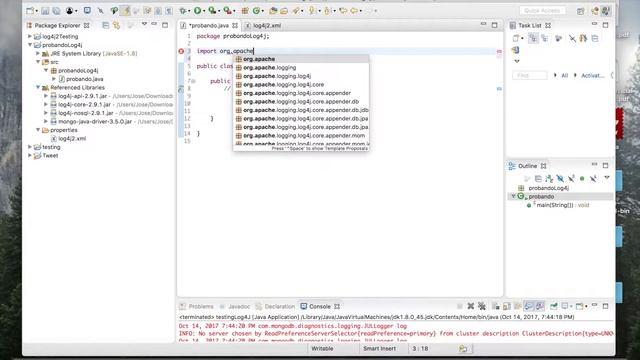Click Smart Insert in the status bar

coord(379,349)
